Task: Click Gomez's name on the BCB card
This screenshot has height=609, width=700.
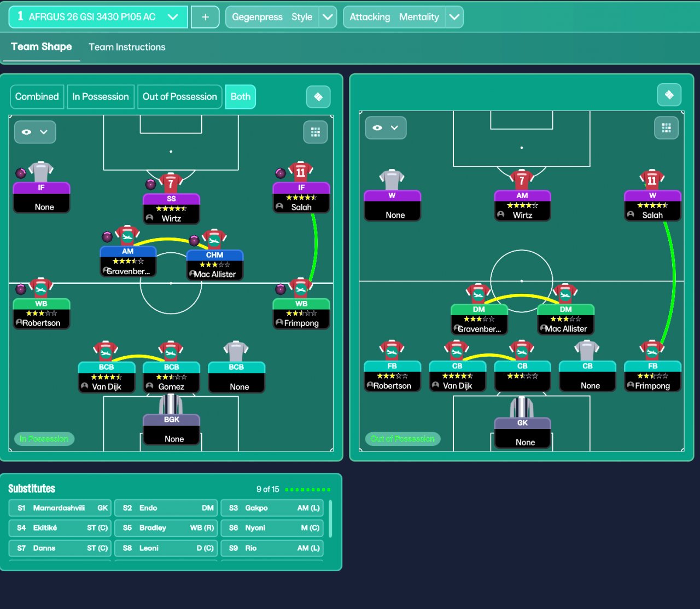Action: click(171, 387)
